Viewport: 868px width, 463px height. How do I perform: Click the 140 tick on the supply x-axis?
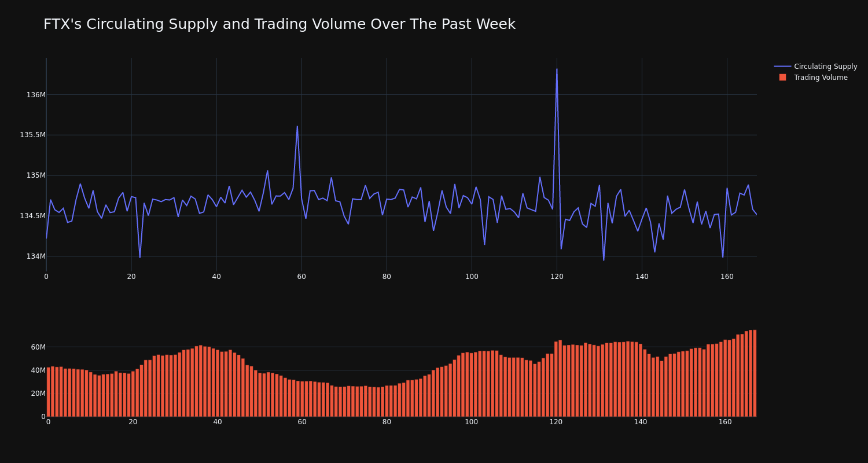642,277
